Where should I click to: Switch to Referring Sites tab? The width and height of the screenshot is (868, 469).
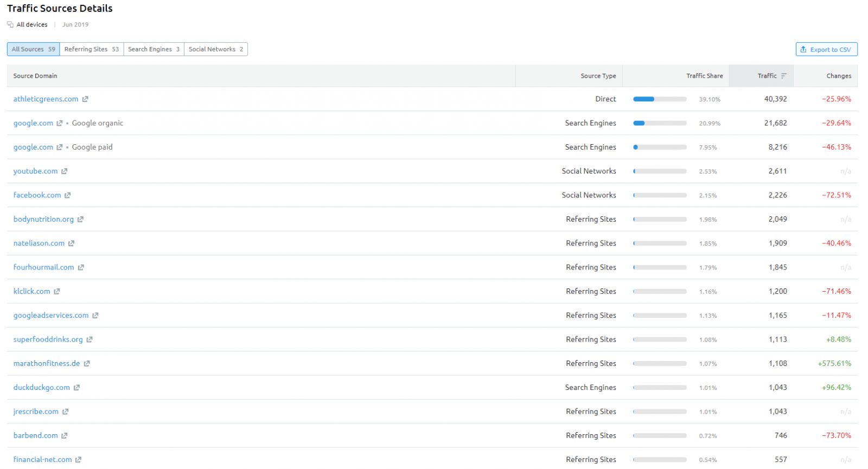tap(91, 49)
